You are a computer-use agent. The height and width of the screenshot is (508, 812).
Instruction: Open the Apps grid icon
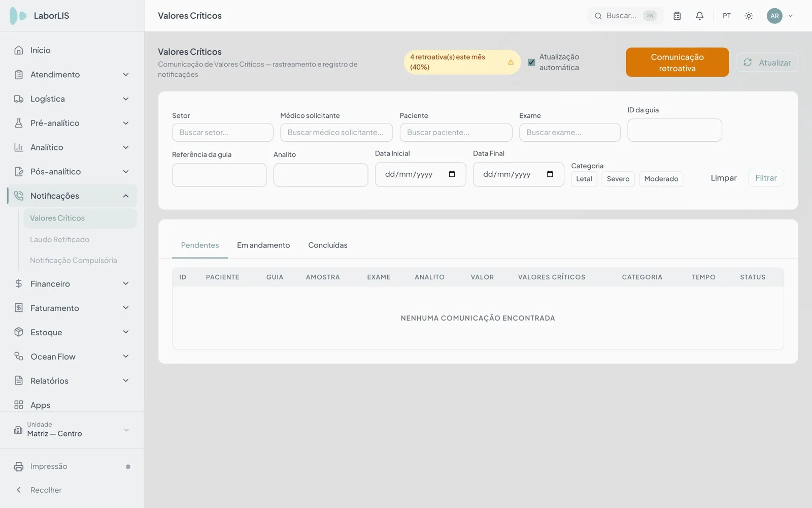(19, 405)
